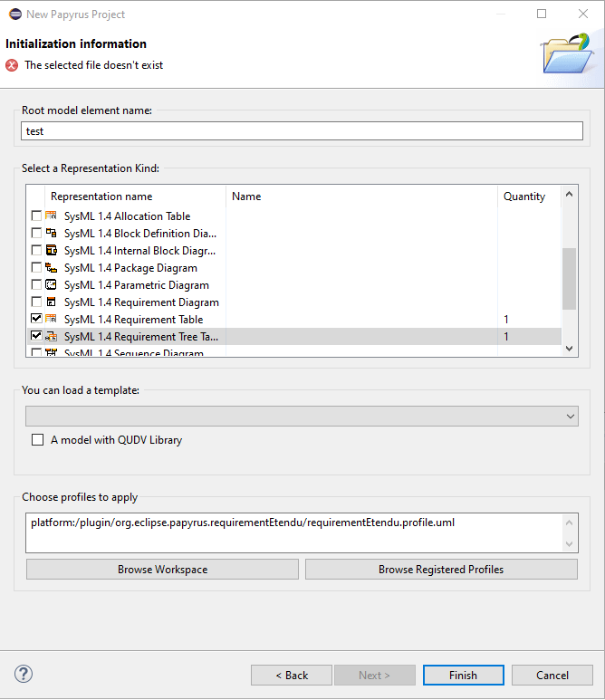Maximize the New Papyrus Project window
Image resolution: width=605 pixels, height=700 pixels.
pyautogui.click(x=542, y=14)
